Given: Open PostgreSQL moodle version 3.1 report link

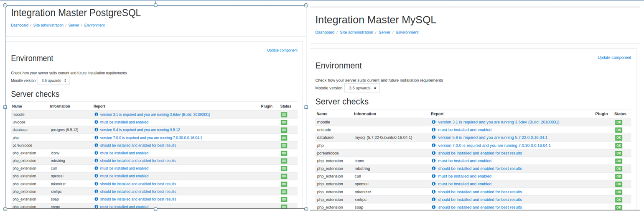Looking at the screenshot, I should click(155, 114).
